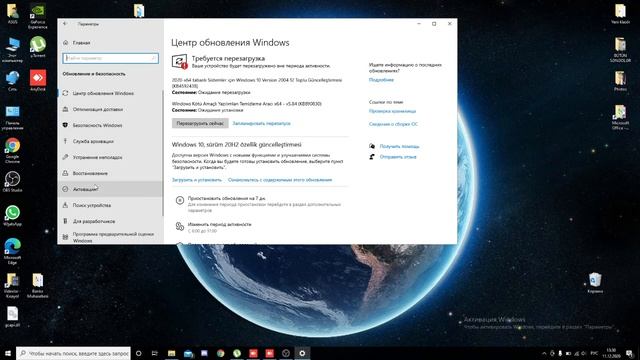This screenshot has height=360, width=640.
Task: Open Активация section in sidebar
Action: [x=110, y=189]
